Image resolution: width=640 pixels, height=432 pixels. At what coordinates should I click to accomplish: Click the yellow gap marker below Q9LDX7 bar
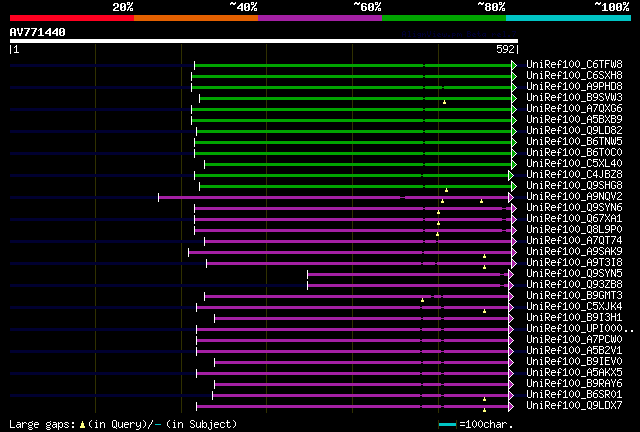pos(484,410)
